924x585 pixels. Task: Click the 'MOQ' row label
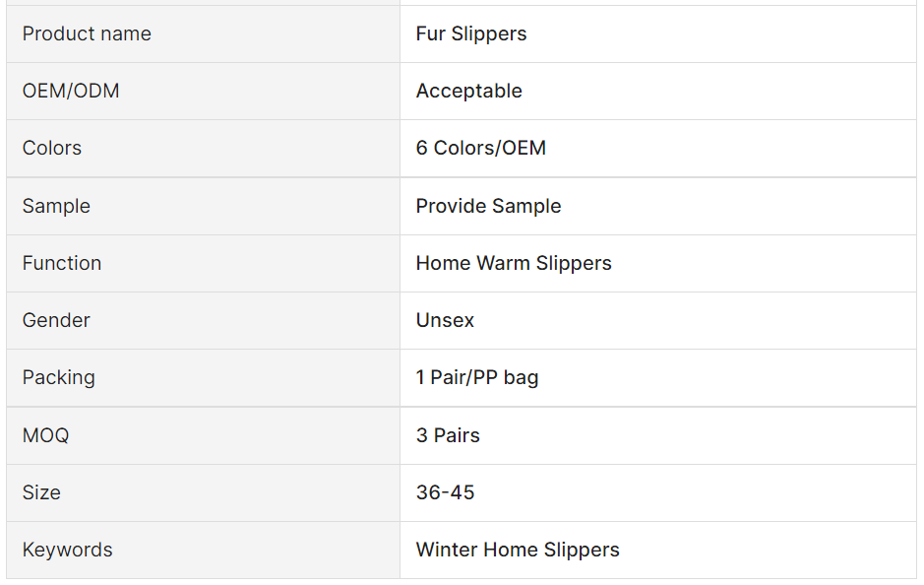pyautogui.click(x=46, y=435)
